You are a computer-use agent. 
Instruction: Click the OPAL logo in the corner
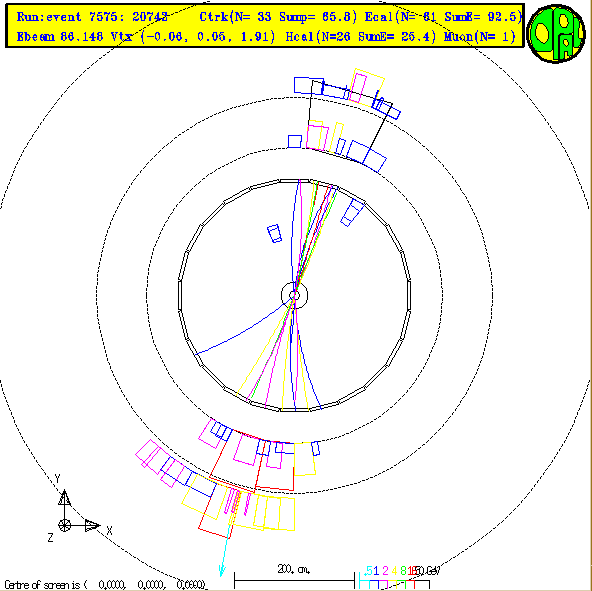click(x=556, y=33)
